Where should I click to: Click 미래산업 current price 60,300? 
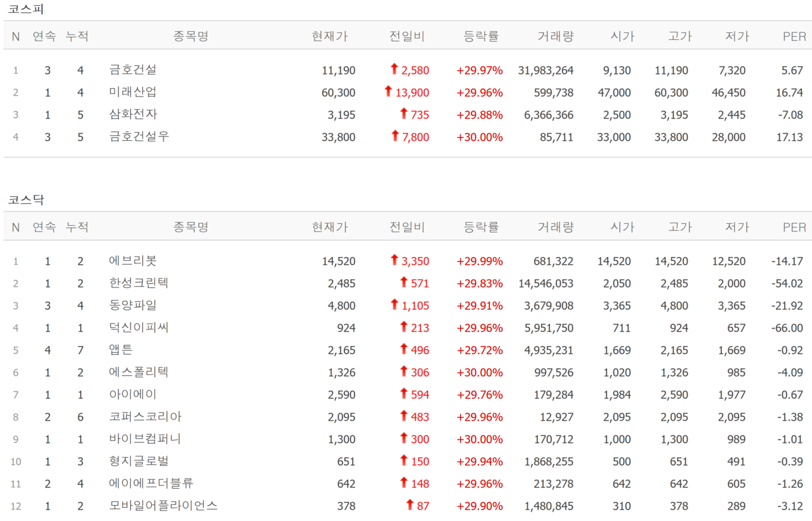pos(339,93)
